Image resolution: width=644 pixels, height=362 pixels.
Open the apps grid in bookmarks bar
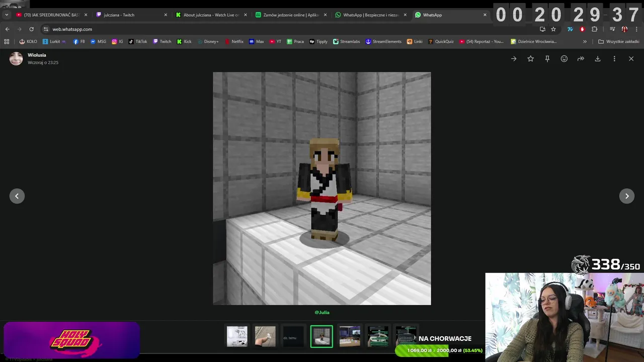[x=7, y=42]
